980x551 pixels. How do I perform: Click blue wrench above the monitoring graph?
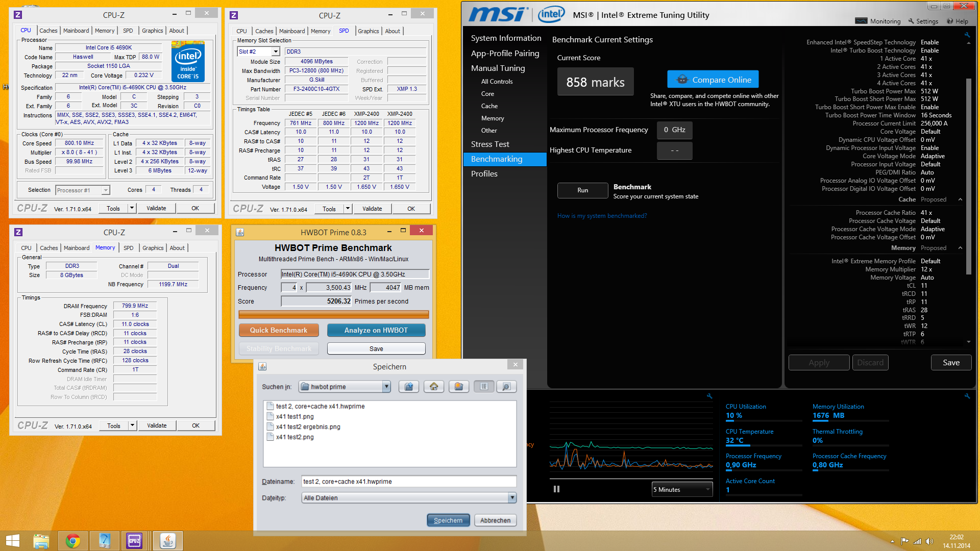[x=709, y=396]
